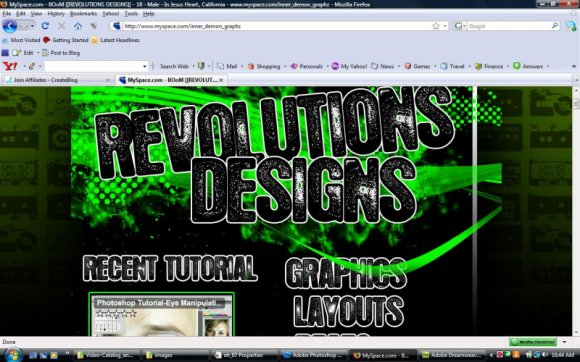This screenshot has width=580, height=362.
Task: Open Yahoo Answers toolbar button
Action: [x=528, y=66]
